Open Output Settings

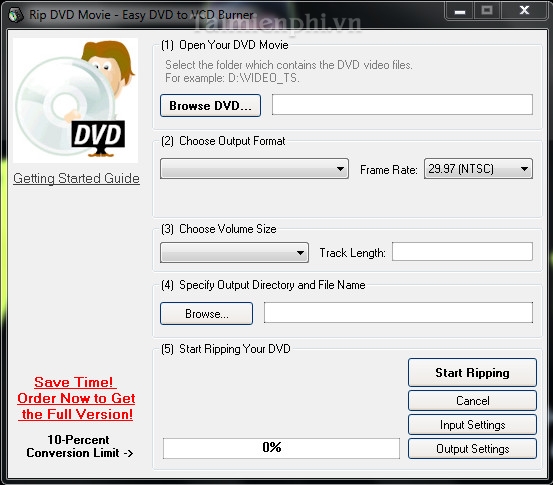tap(472, 449)
